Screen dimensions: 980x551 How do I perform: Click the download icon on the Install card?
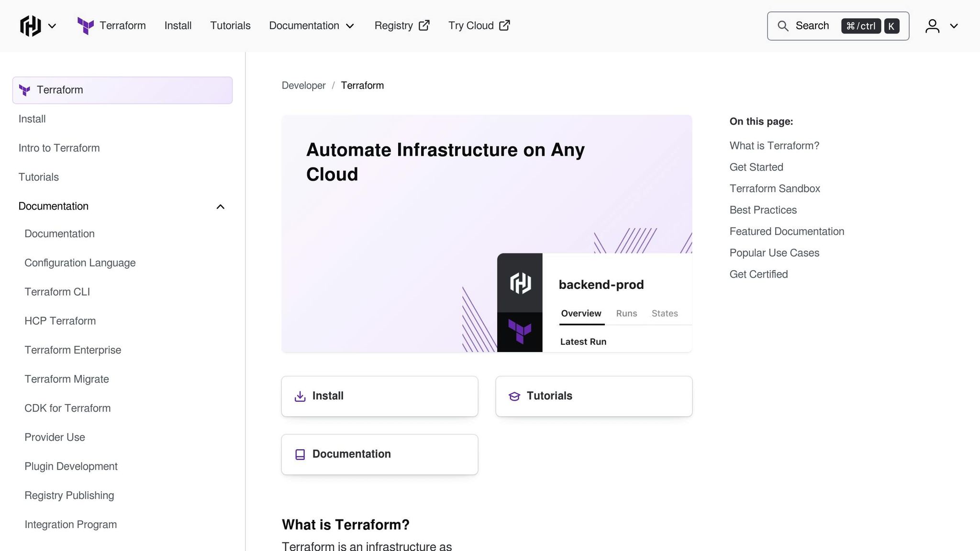pyautogui.click(x=300, y=396)
